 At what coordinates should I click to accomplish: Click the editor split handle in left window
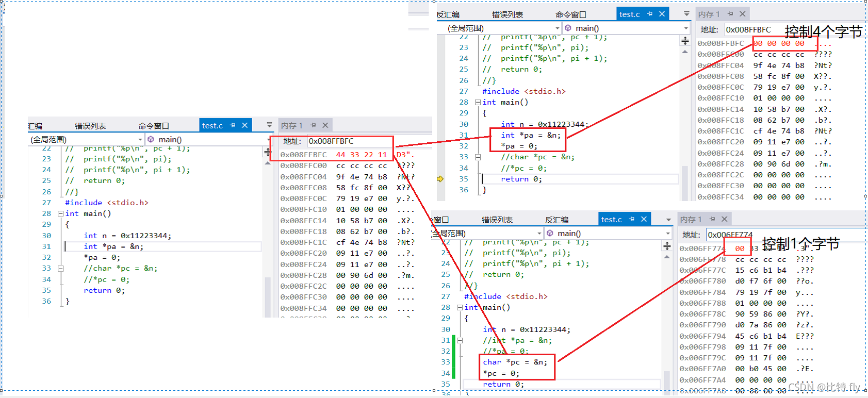(267, 152)
